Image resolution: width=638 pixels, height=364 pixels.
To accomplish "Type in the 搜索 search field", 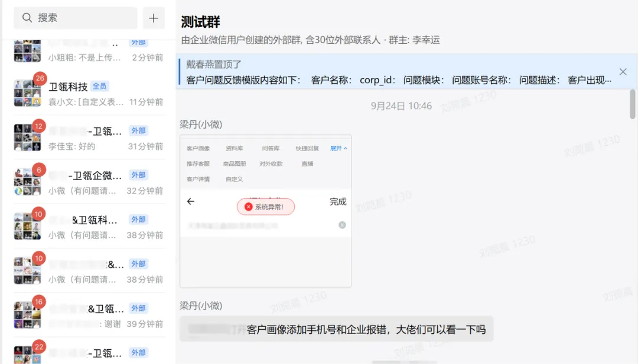I will pos(83,18).
